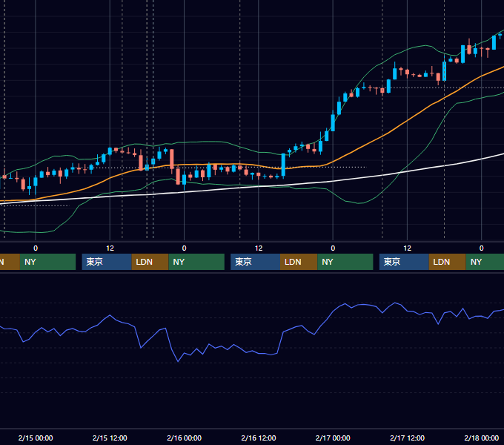The image size is (504, 445).
Task: Select the '2/16 12:00' date label
Action: 259,438
